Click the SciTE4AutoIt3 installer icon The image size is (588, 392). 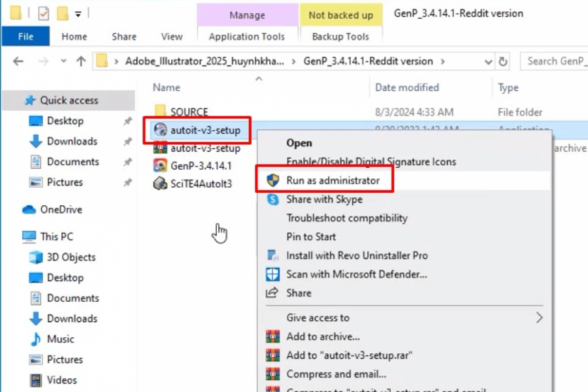(160, 184)
